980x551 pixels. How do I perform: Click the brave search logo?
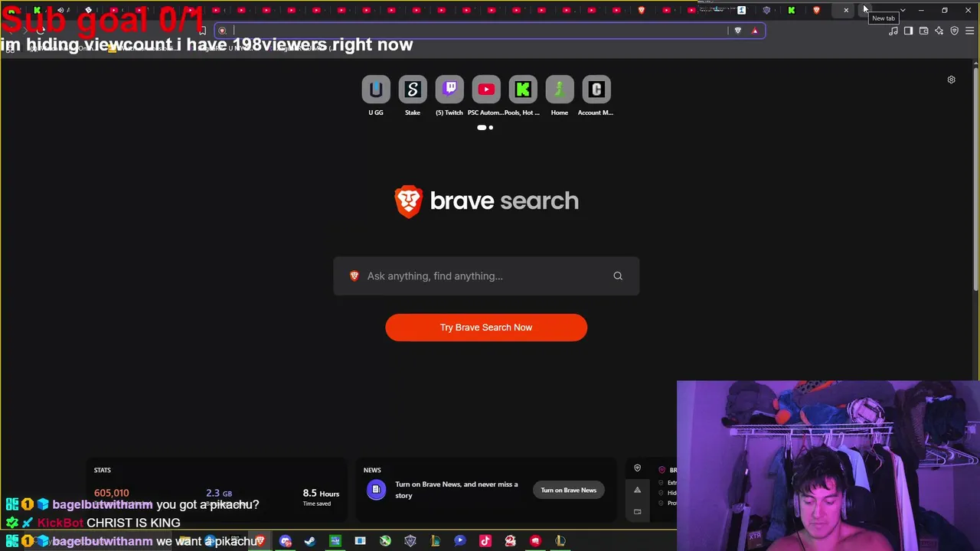tap(486, 201)
